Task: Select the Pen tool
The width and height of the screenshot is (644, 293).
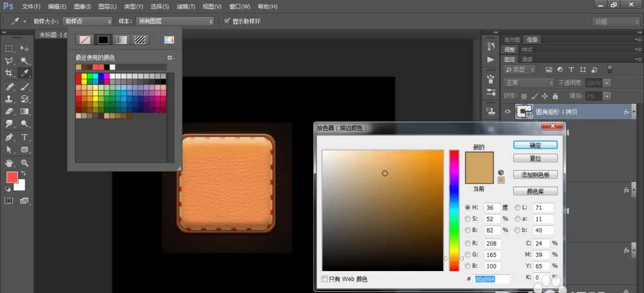Action: [x=8, y=137]
